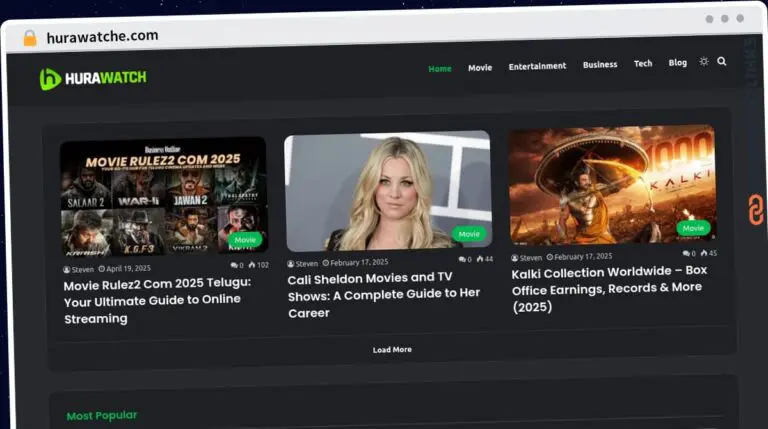Select the Entertainment navigation link

click(537, 66)
